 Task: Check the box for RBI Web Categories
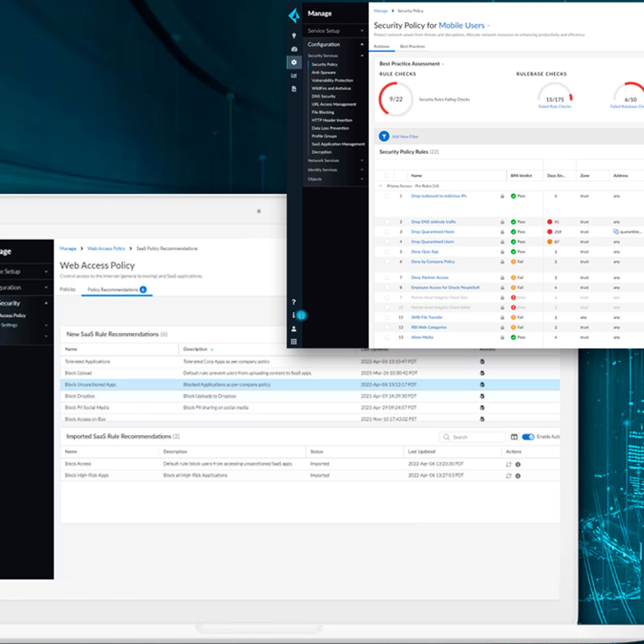point(387,328)
